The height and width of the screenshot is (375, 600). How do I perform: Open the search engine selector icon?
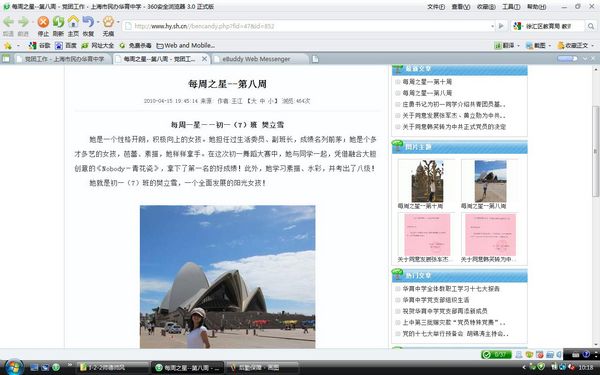tap(518, 26)
